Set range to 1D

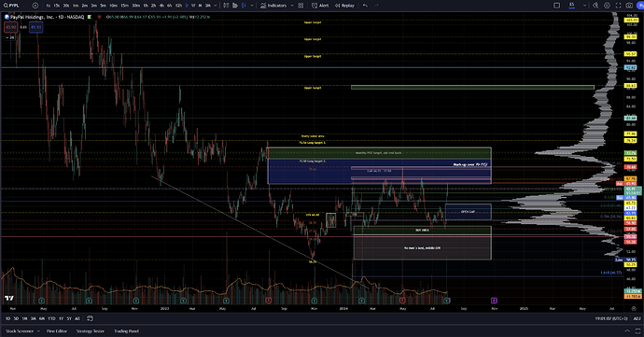pos(7,318)
